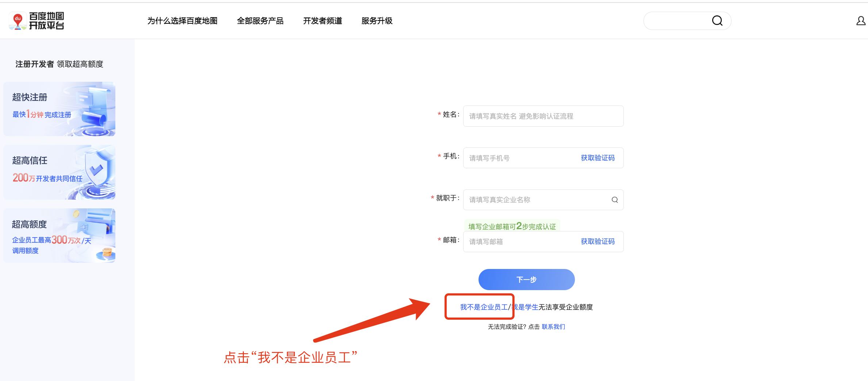Open the user account profile icon

tap(861, 21)
